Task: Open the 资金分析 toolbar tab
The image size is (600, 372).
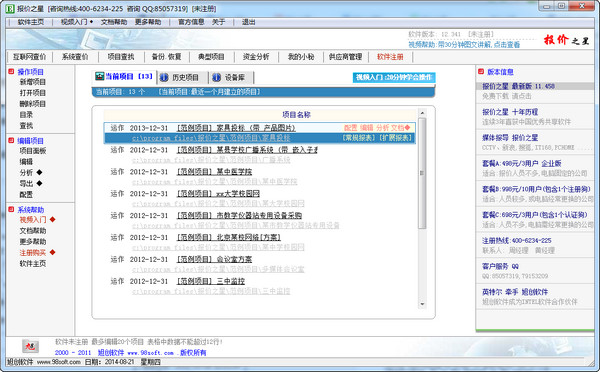Action: tap(256, 57)
